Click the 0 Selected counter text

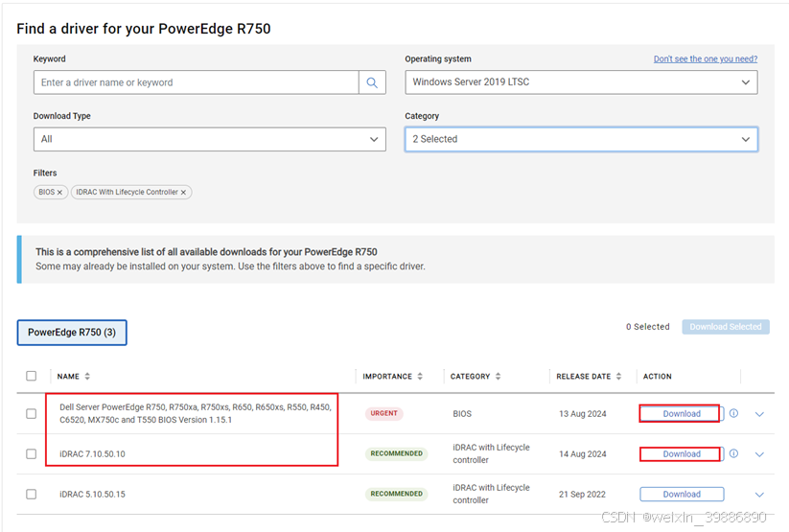pos(648,327)
